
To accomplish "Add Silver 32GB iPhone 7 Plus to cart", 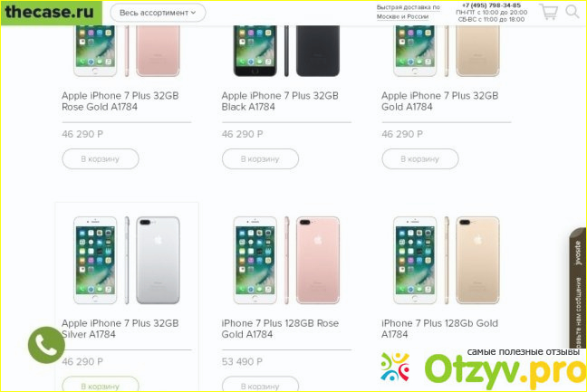I will pyautogui.click(x=101, y=386).
